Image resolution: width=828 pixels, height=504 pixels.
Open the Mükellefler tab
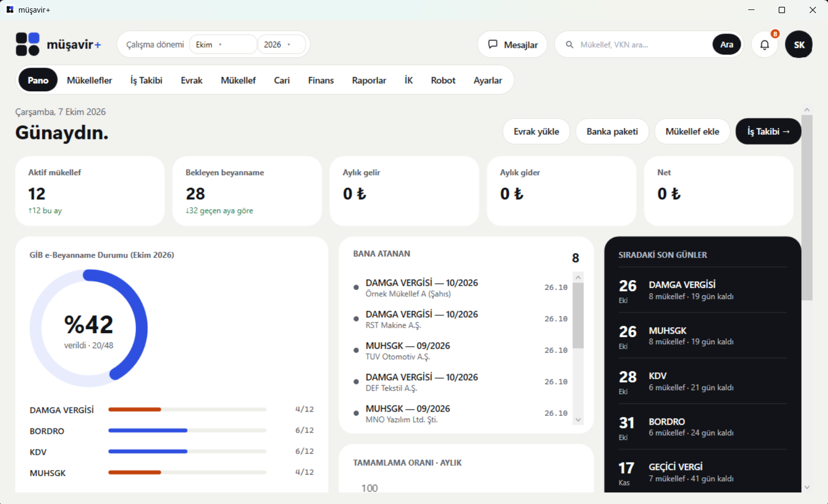[90, 80]
